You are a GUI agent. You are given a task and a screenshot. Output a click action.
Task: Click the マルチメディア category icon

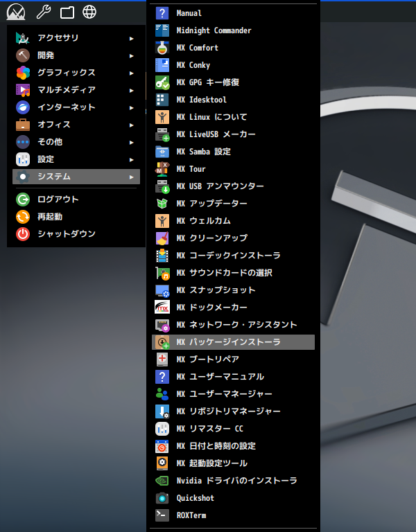tap(23, 90)
